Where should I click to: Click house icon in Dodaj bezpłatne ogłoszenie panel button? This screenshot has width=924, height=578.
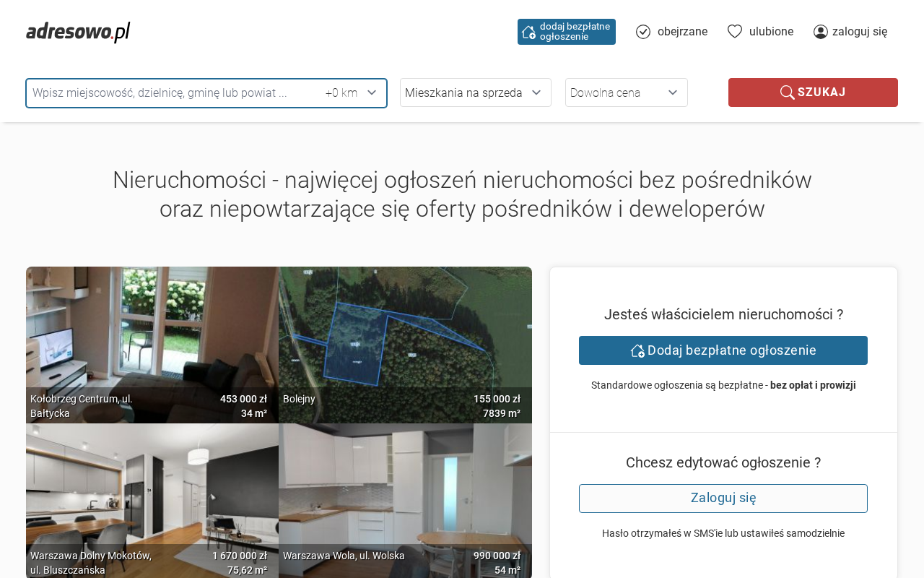(x=637, y=350)
